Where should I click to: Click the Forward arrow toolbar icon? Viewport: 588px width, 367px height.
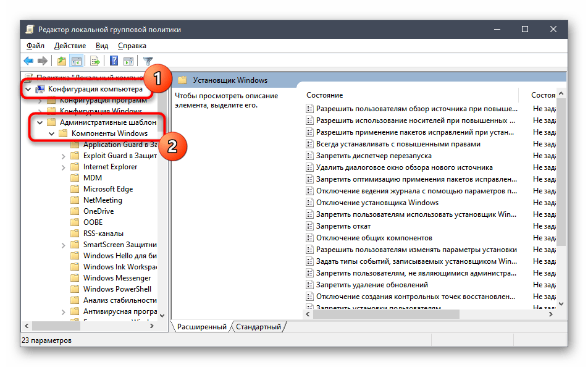[43, 61]
